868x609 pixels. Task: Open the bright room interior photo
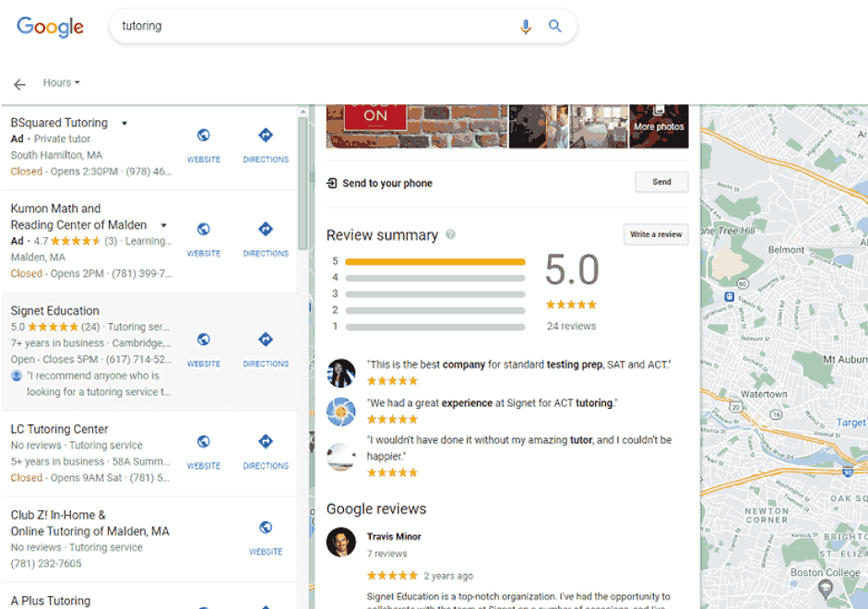(x=599, y=126)
